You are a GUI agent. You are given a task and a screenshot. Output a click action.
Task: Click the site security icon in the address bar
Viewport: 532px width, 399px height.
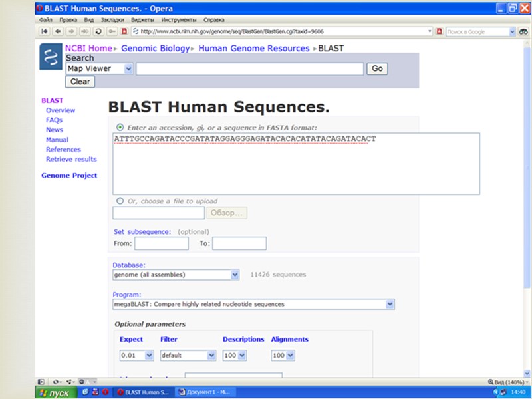tap(136, 31)
